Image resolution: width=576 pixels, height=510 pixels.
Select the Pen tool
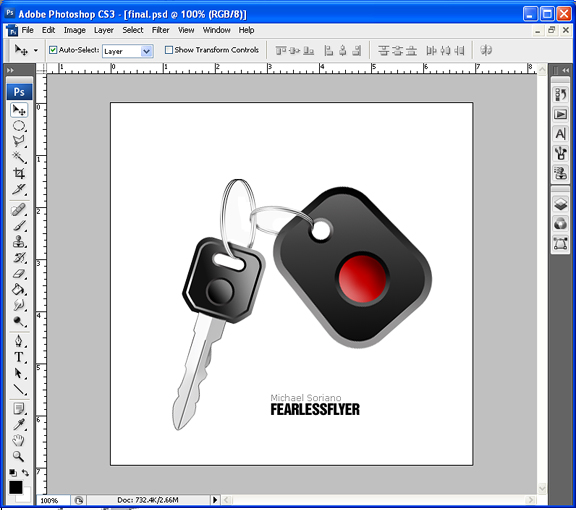pos(19,341)
